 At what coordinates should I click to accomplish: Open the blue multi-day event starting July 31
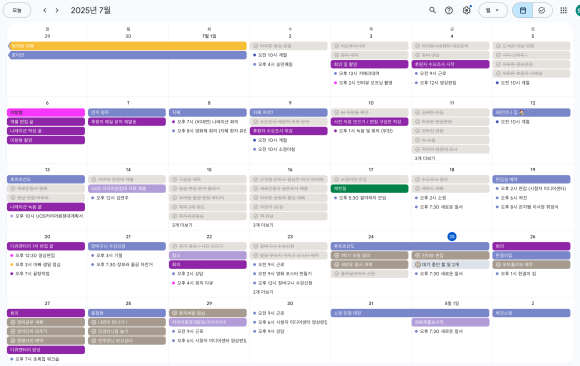(410, 313)
